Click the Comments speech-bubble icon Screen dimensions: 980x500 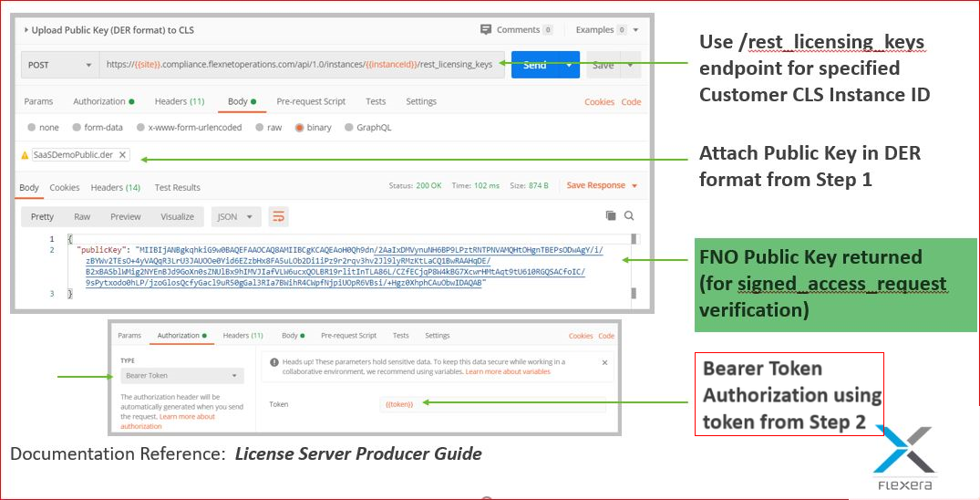coord(486,29)
